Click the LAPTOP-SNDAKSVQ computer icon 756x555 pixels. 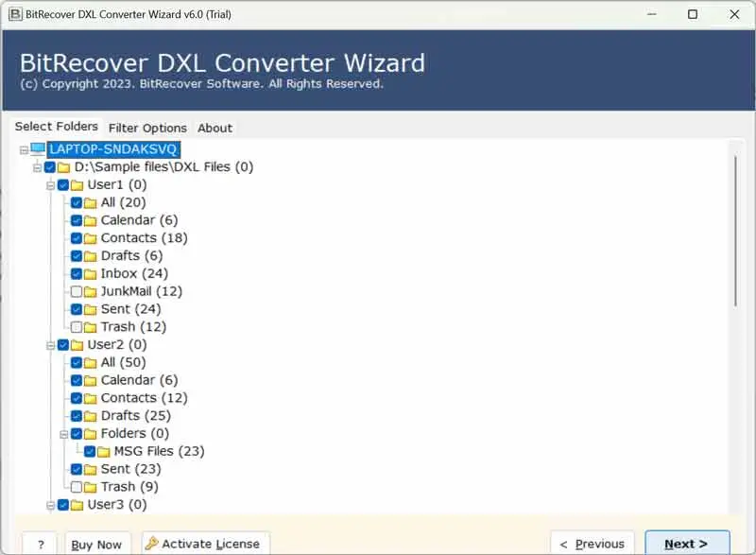tap(38, 149)
